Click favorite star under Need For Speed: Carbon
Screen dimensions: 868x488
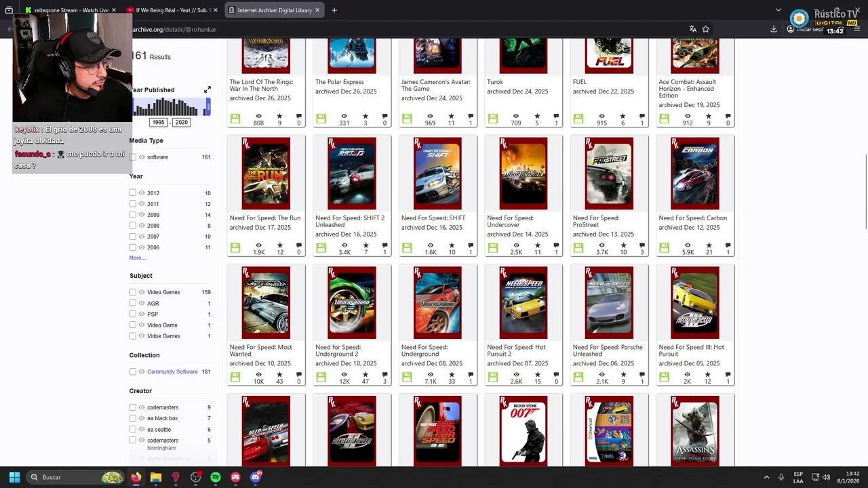pyautogui.click(x=709, y=245)
